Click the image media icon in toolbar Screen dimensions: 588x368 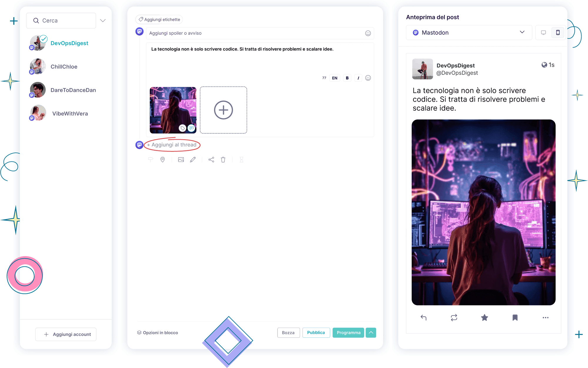tap(181, 159)
